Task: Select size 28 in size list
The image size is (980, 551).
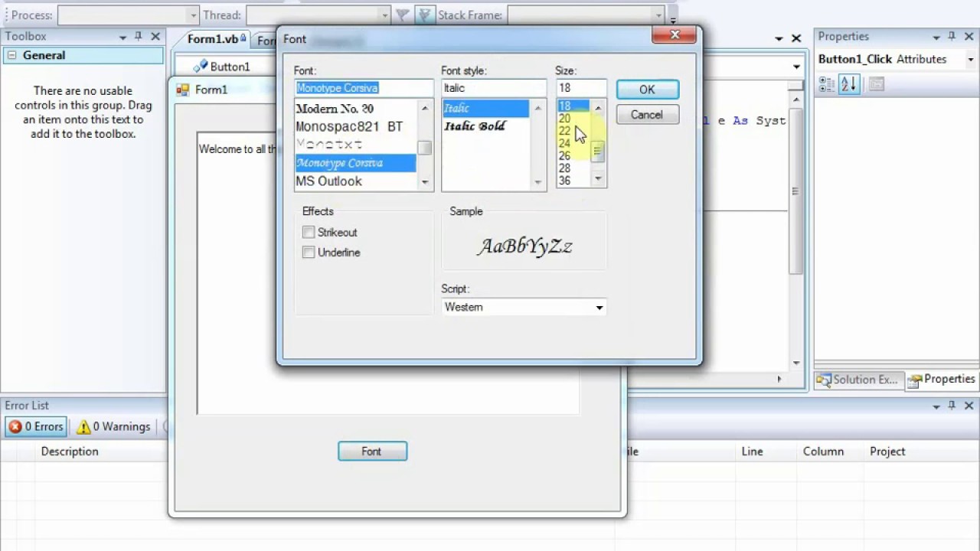Action: 573,168
